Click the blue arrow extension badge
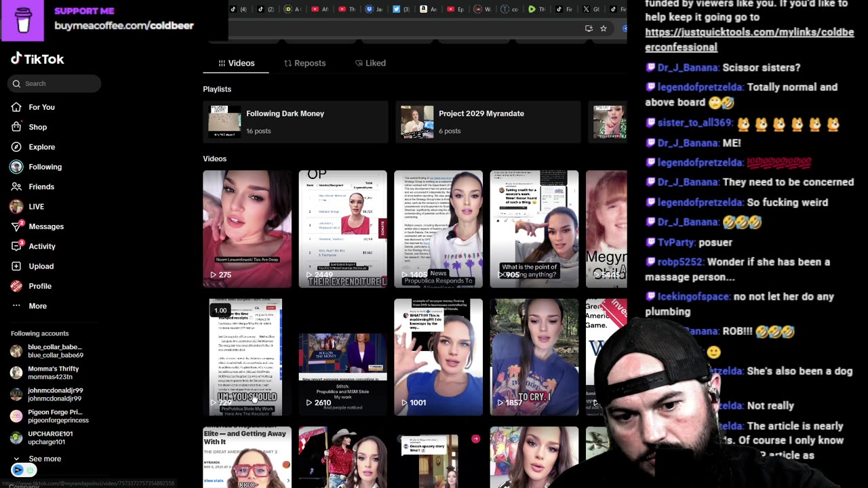The height and width of the screenshot is (488, 868). (18, 470)
